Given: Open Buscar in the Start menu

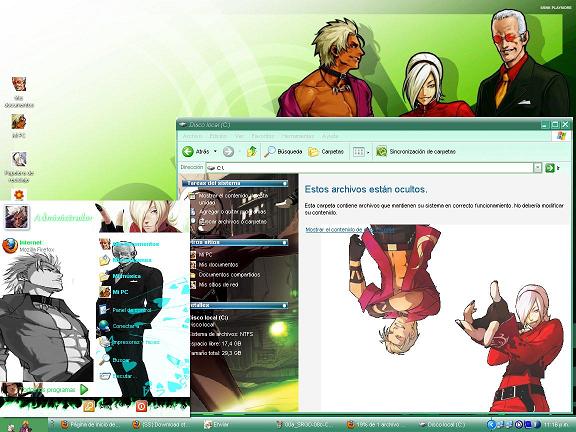Looking at the screenshot, I should point(115,360).
